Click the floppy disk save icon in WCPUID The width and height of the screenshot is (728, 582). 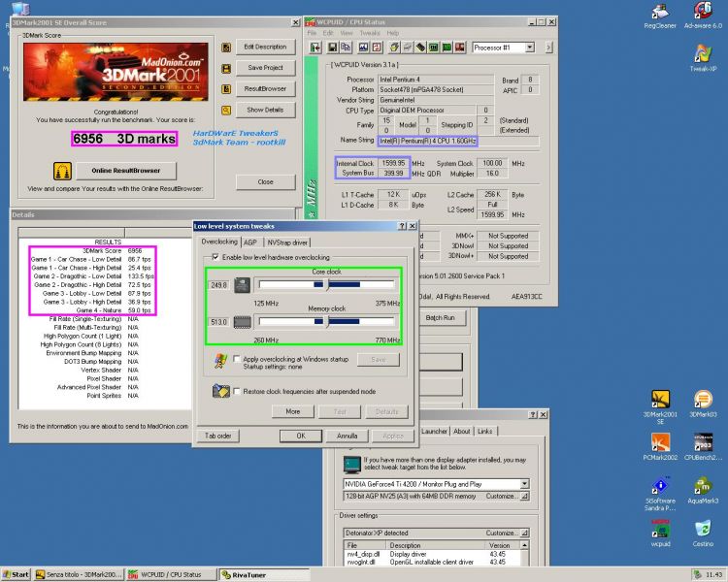pyautogui.click(x=333, y=48)
